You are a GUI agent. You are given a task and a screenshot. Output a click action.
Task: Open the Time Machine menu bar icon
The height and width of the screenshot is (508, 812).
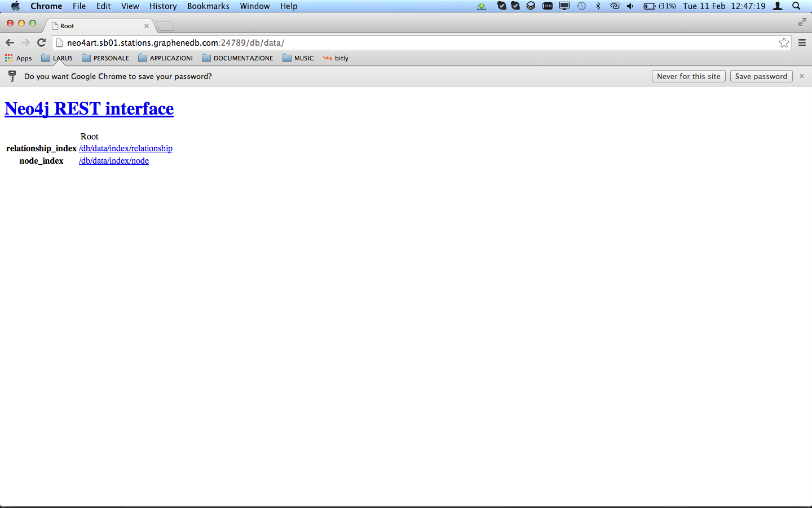point(581,6)
